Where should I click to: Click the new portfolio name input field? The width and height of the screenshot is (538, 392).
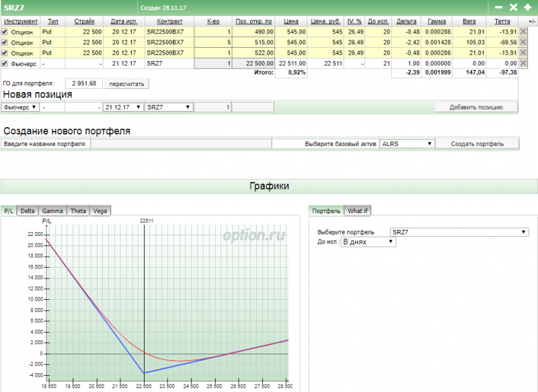[180, 144]
